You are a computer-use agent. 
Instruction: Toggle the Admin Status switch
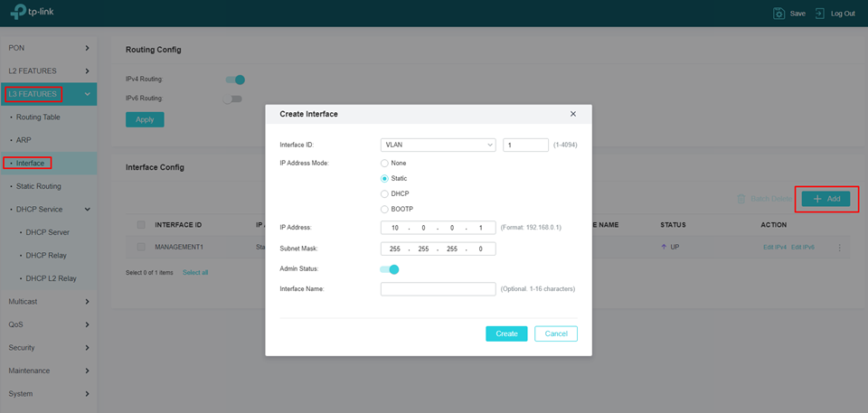pos(390,269)
